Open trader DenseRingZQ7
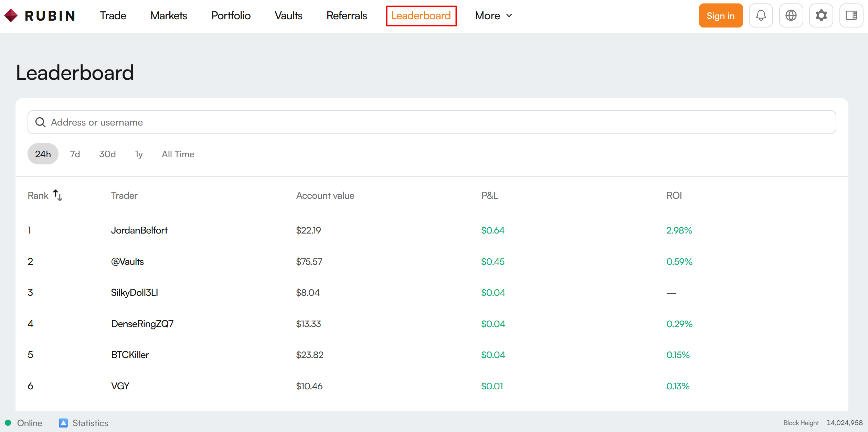Screen dimensions: 868x432 142,324
